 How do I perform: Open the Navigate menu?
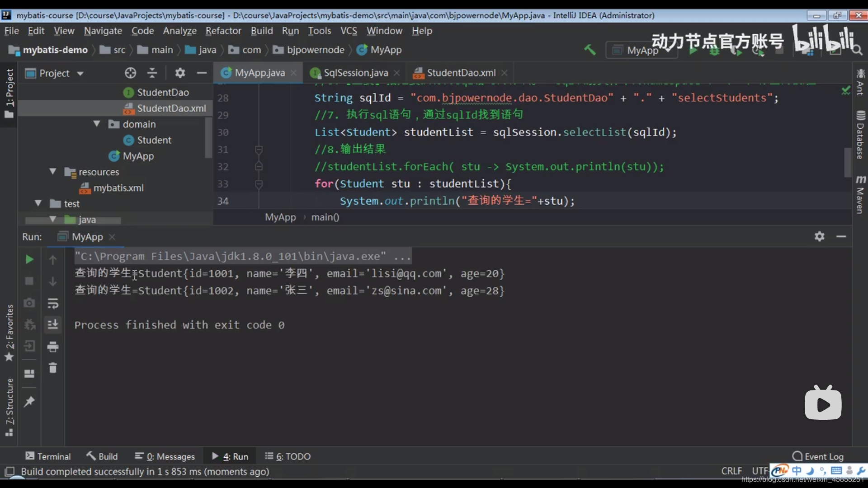103,31
